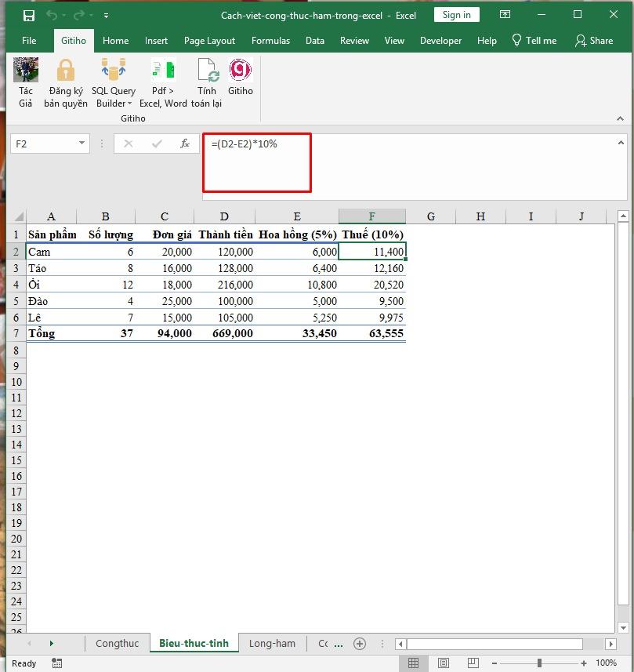
Task: Click the Sign in button
Action: [456, 14]
